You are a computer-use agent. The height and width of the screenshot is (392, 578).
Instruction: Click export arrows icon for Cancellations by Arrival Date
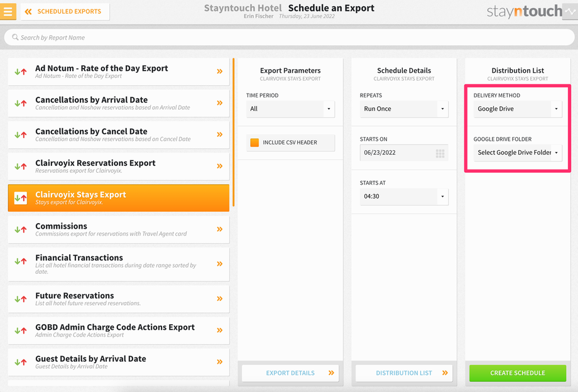21,104
